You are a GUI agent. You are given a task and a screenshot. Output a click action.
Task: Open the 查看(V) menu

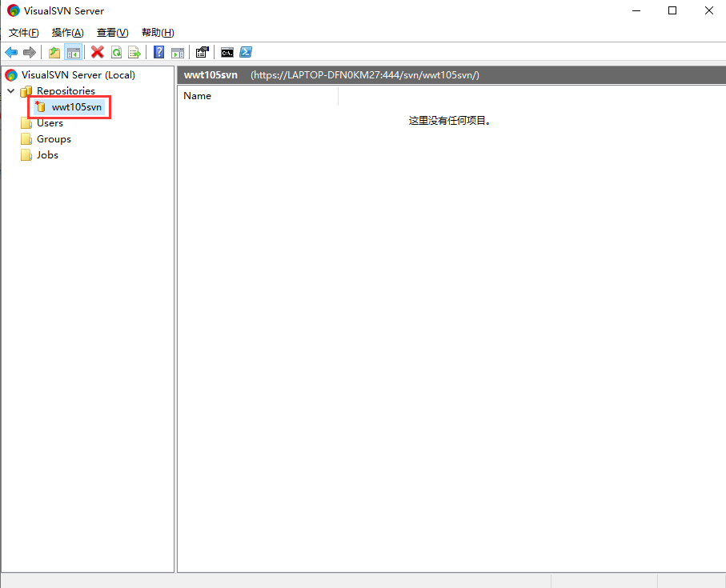(112, 33)
